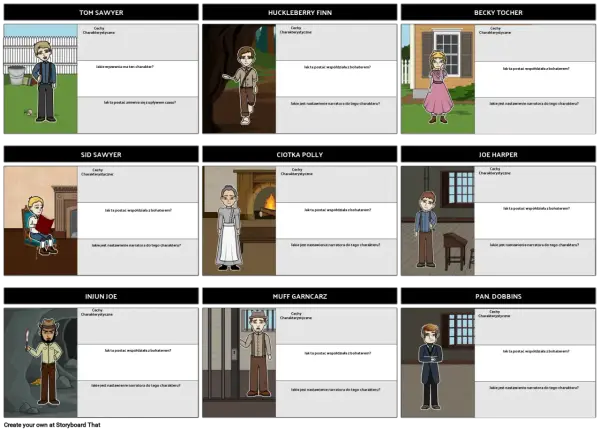Click the JOE HARPER title bar
This screenshot has height=432, width=600.
pos(498,154)
